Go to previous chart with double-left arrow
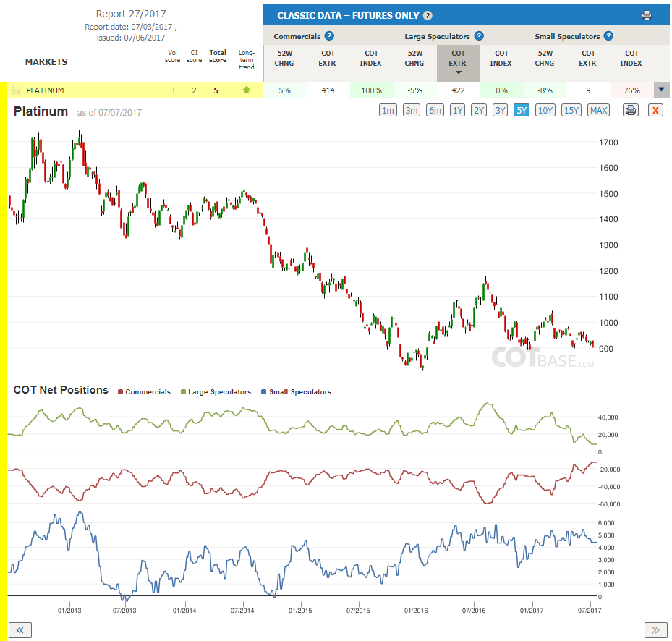This screenshot has width=672, height=641. 20,630
